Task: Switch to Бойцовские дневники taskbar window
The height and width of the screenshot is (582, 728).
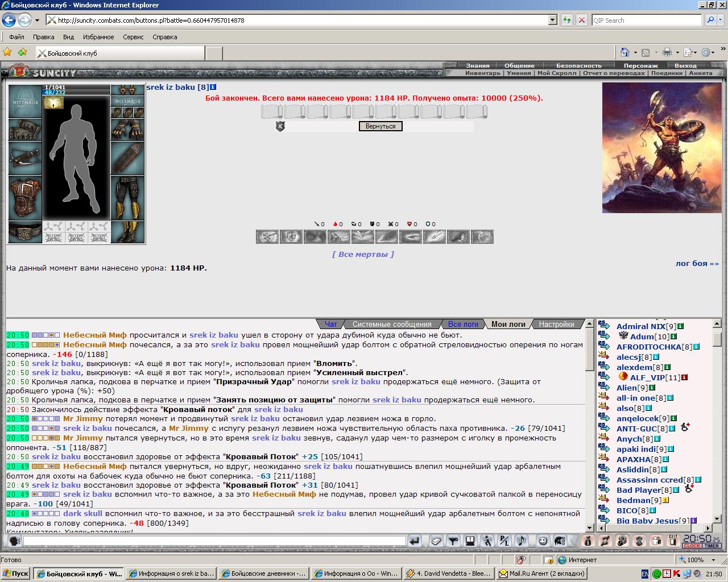Action: point(264,573)
